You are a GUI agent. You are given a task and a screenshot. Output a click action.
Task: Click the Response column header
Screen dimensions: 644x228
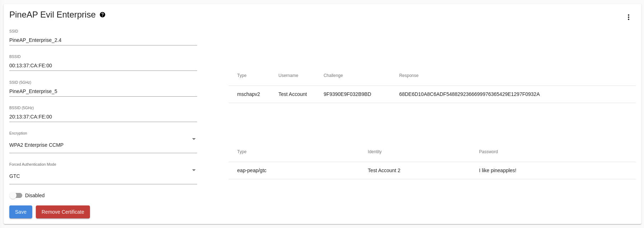[409, 76]
